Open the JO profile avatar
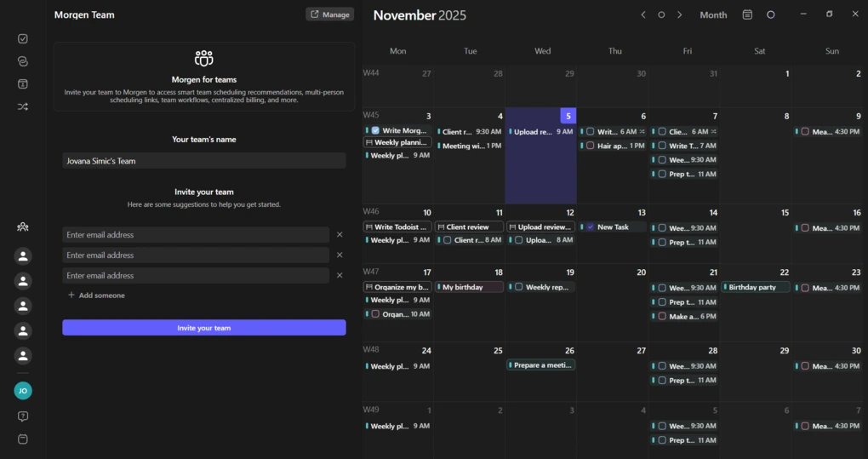Image resolution: width=868 pixels, height=459 pixels. [x=23, y=391]
